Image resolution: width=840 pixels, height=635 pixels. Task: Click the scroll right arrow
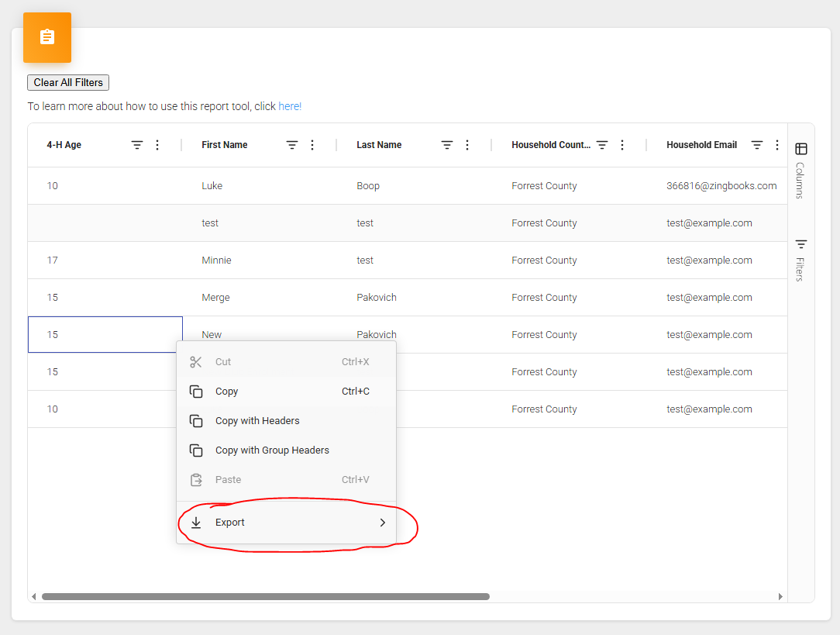(x=780, y=597)
